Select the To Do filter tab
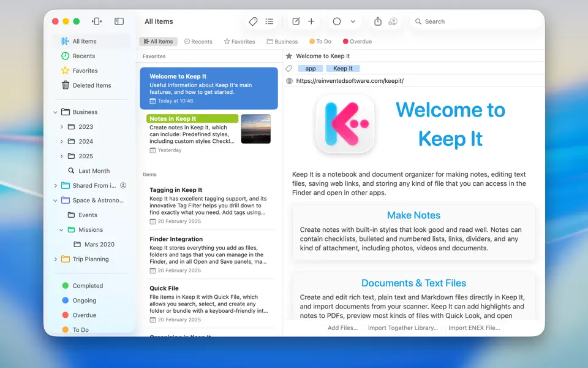 (320, 41)
